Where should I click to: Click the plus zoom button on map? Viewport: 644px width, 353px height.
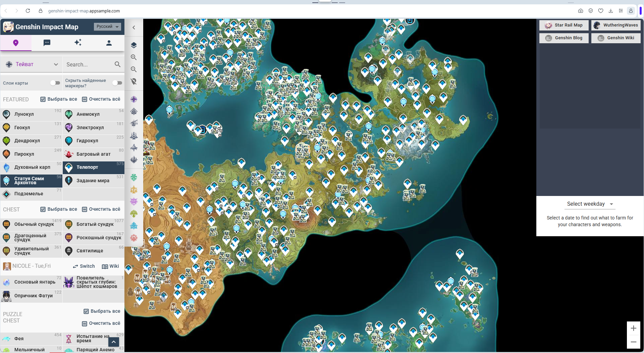click(x=634, y=329)
